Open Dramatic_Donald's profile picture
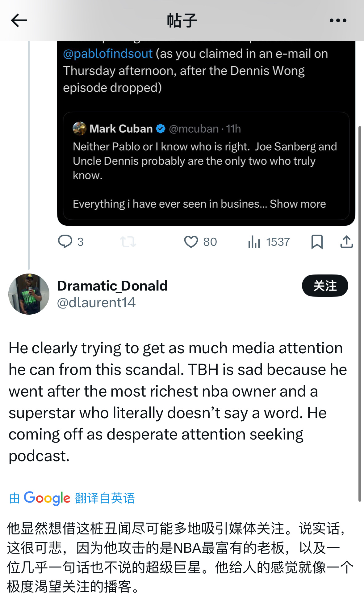364x612 pixels. click(x=29, y=294)
